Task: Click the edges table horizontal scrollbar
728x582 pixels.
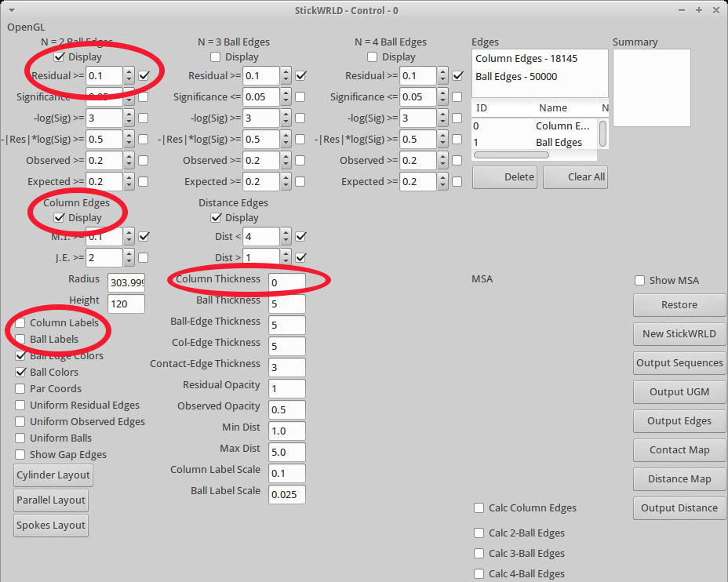Action: [511, 155]
